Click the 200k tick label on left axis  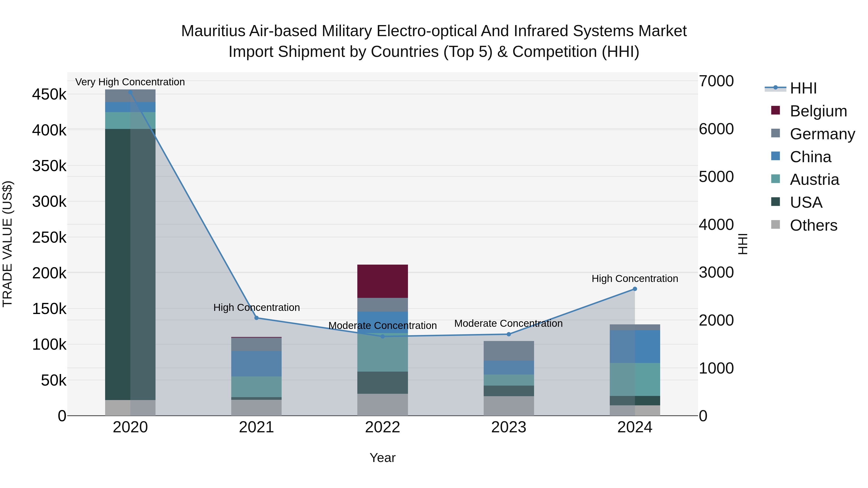[x=49, y=273]
